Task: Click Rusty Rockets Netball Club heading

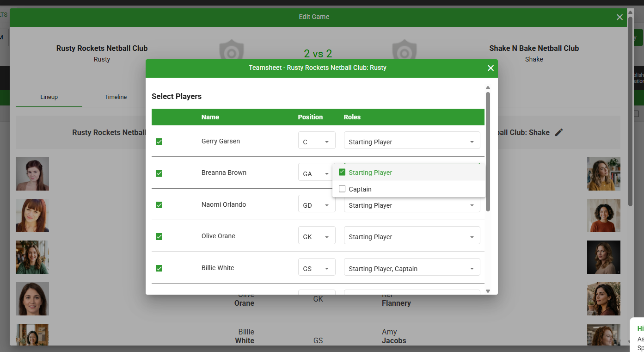Action: click(102, 48)
